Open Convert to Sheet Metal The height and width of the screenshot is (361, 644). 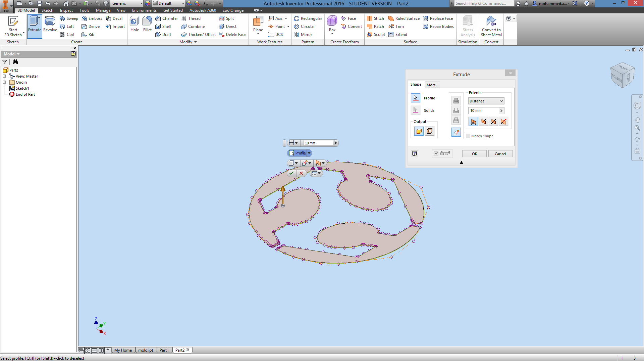491,26
